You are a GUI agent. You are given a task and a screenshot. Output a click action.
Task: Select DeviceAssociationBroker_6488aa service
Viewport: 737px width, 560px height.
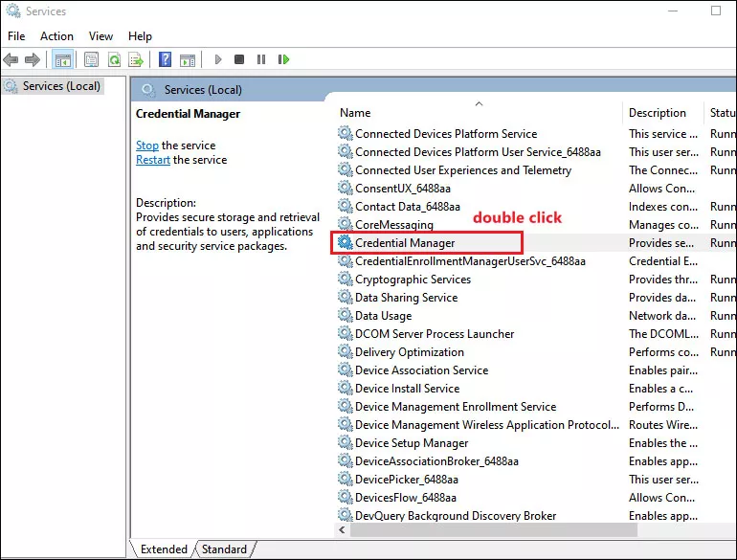coord(436,461)
